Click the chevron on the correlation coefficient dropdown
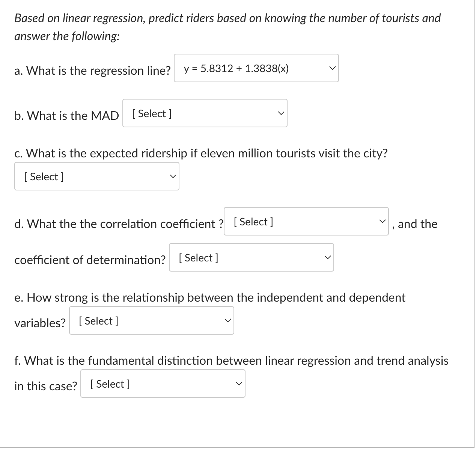 [x=382, y=221]
